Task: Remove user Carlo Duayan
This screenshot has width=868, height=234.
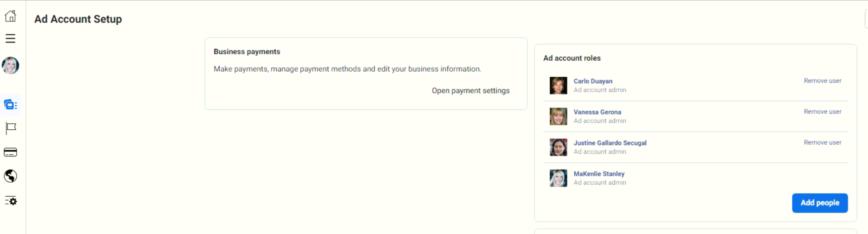Action: point(822,81)
